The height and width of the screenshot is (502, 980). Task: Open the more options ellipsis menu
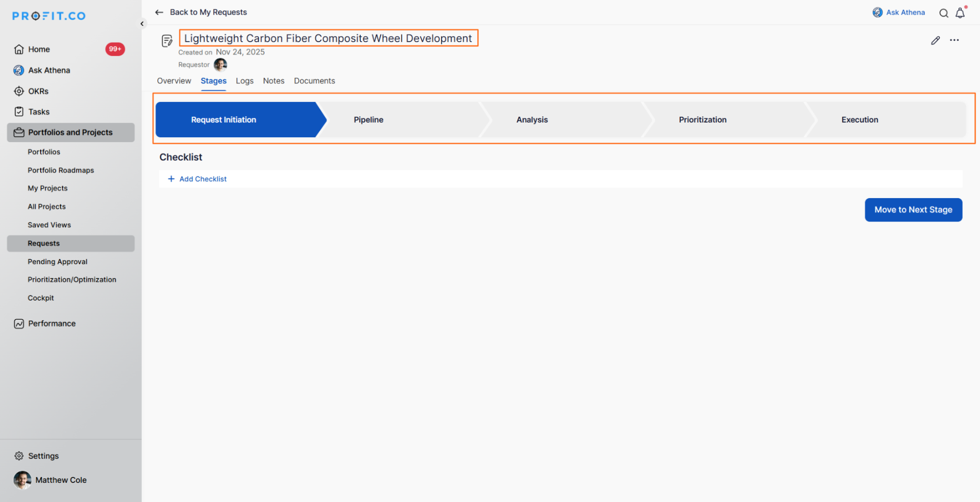tap(955, 40)
